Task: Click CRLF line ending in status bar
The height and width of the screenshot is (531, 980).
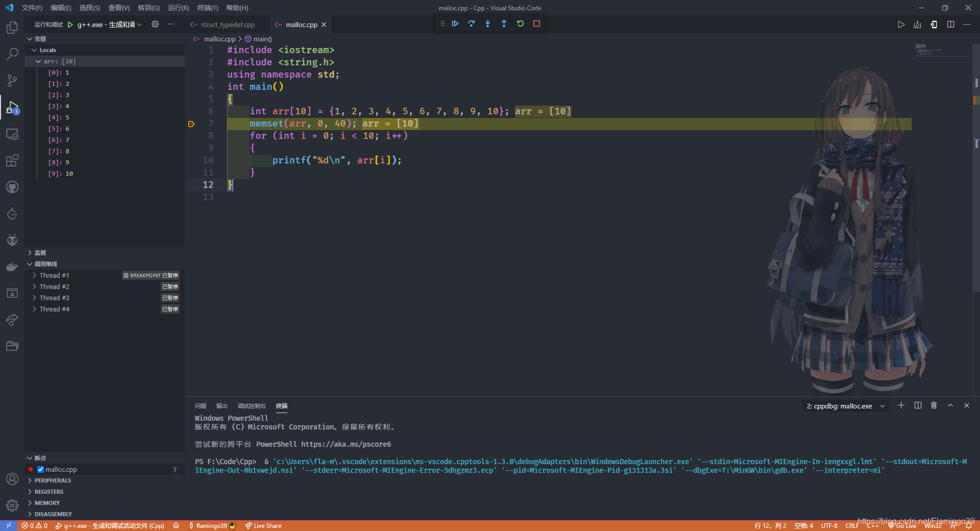Action: [x=852, y=525]
